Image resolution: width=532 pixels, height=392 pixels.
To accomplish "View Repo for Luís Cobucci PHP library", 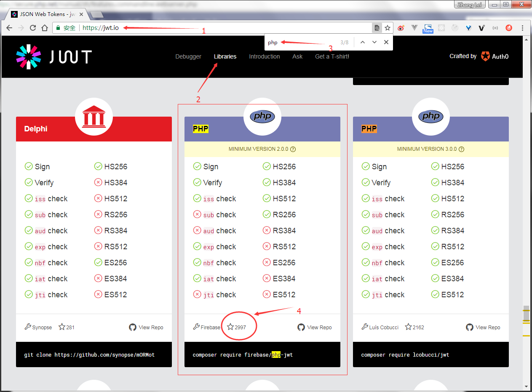I will tap(483, 327).
